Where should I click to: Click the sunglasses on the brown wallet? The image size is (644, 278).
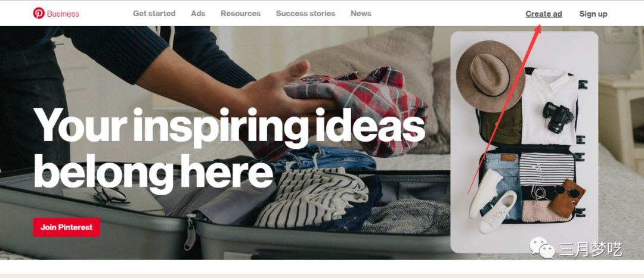(568, 190)
